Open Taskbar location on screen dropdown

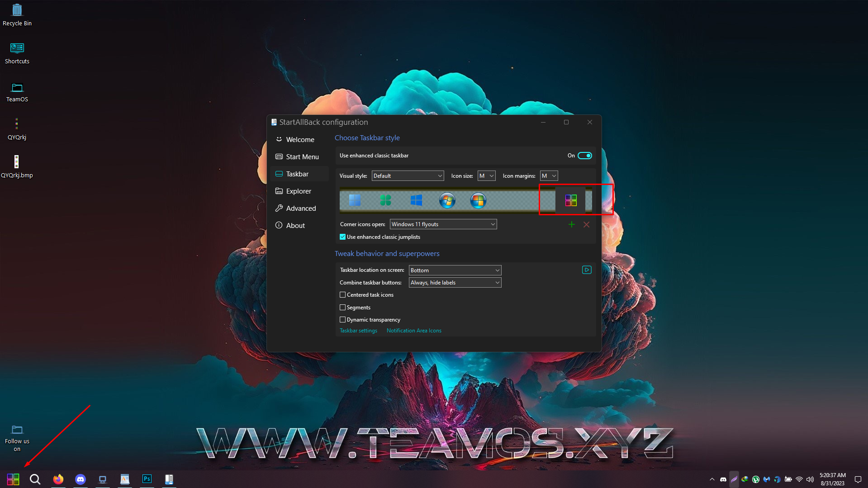(x=455, y=270)
